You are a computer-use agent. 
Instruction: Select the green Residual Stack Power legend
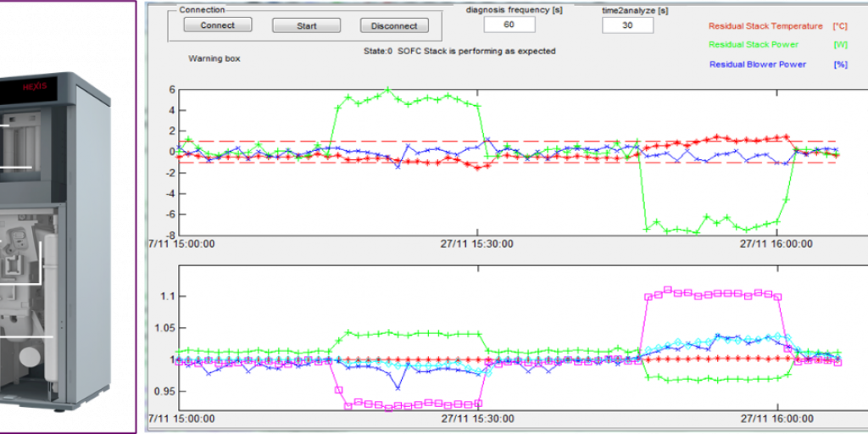pos(754,45)
